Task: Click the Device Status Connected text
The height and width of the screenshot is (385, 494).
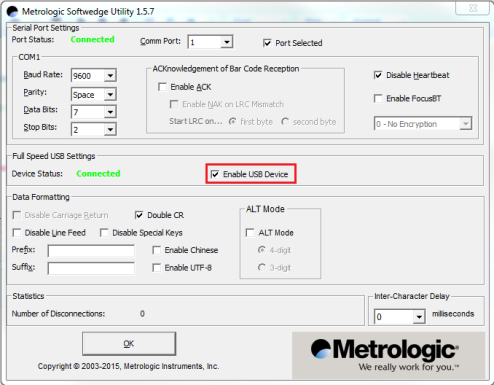Action: tap(98, 174)
